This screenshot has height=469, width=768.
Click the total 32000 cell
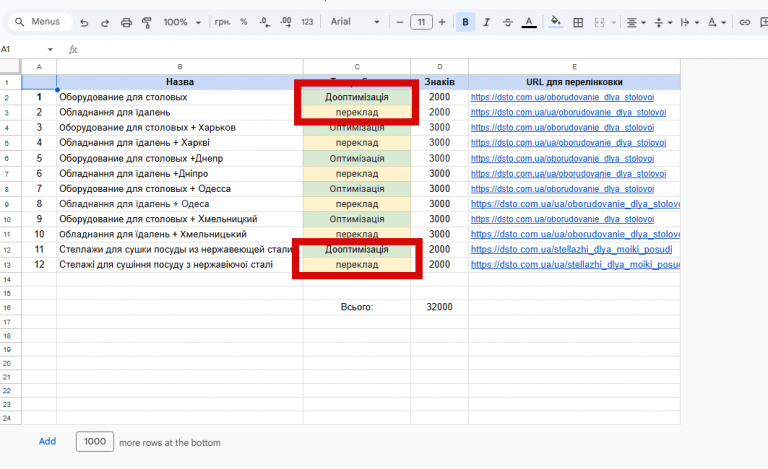[439, 307]
